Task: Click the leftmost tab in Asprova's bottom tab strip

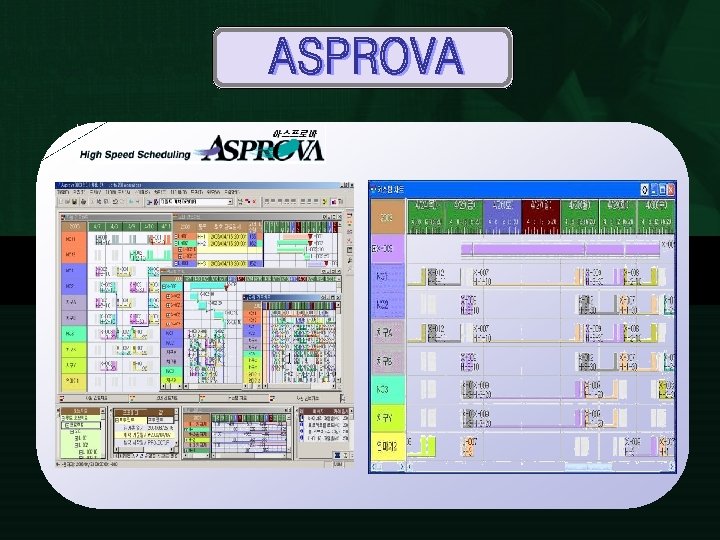Action: [92, 398]
